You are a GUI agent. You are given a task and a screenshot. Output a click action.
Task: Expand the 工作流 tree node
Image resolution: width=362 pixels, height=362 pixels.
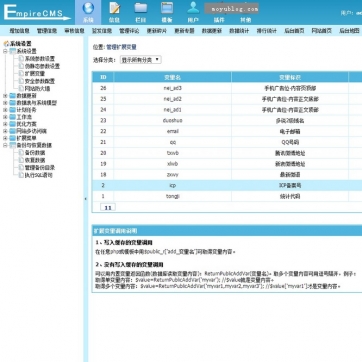5,117
